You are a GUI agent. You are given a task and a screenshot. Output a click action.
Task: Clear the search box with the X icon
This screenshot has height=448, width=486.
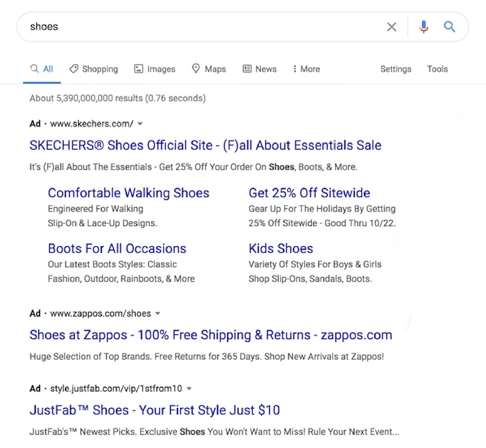392,27
